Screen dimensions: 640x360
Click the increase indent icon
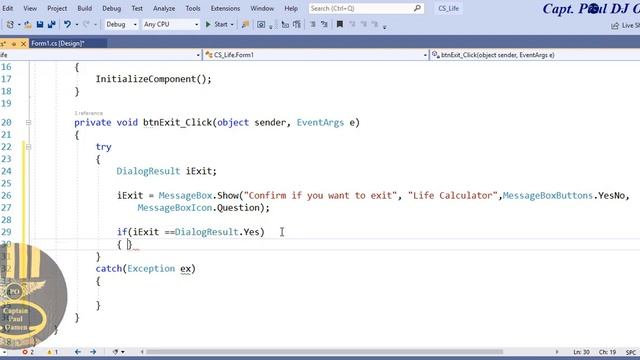(x=324, y=24)
